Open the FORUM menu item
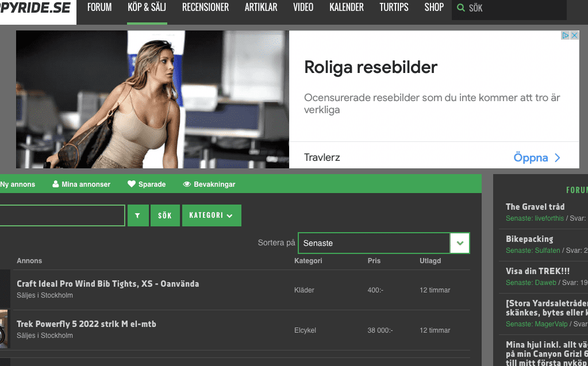588x366 pixels. click(99, 7)
